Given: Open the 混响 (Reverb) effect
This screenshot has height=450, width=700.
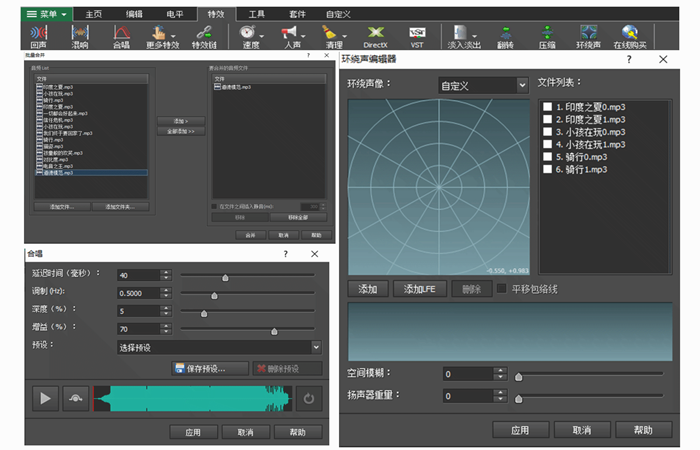Looking at the screenshot, I should (79, 37).
